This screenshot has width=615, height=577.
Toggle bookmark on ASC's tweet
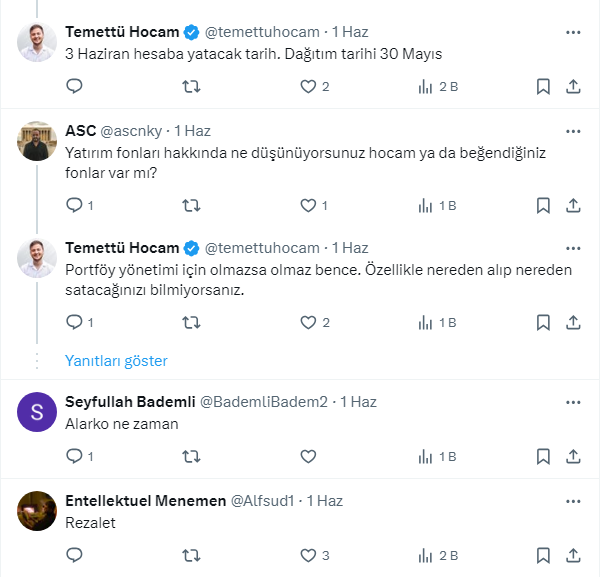tap(543, 206)
